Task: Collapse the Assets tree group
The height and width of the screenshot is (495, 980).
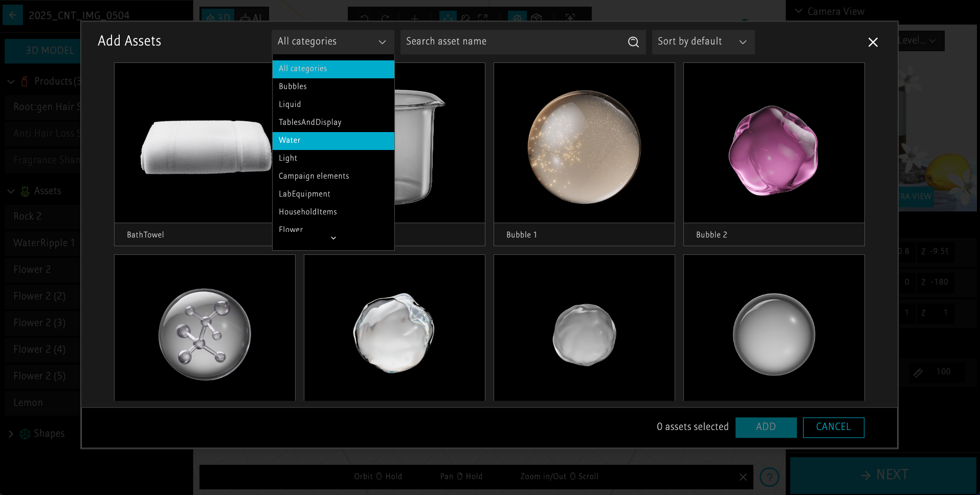Action: [11, 191]
